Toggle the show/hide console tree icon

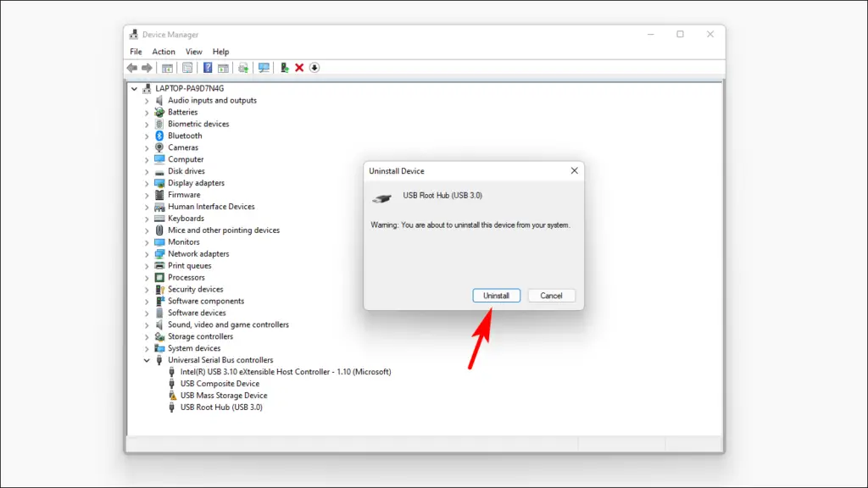pyautogui.click(x=167, y=68)
